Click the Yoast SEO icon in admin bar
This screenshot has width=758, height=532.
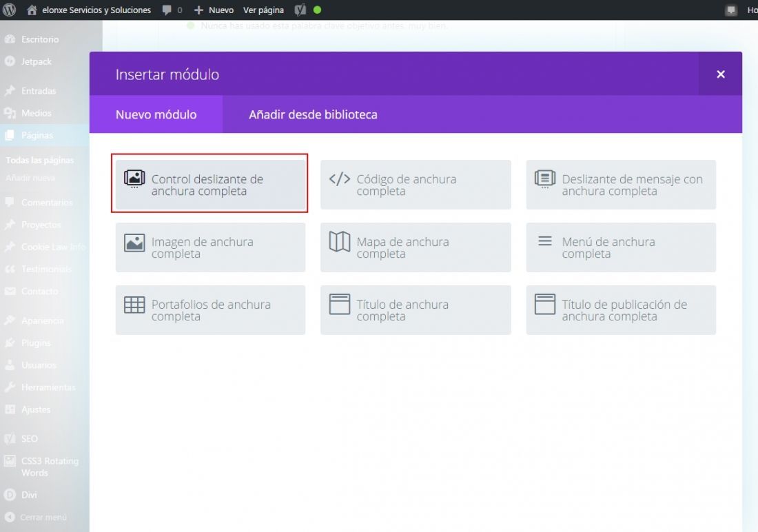tap(300, 10)
